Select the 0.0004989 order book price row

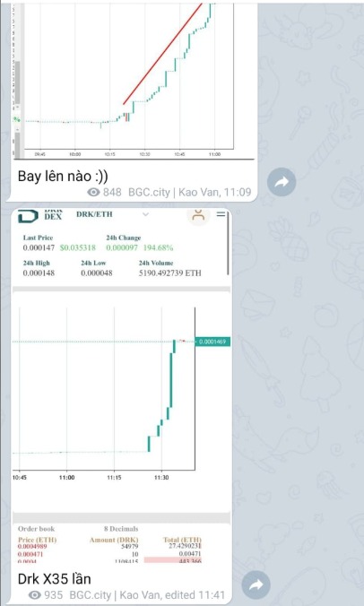(x=109, y=546)
